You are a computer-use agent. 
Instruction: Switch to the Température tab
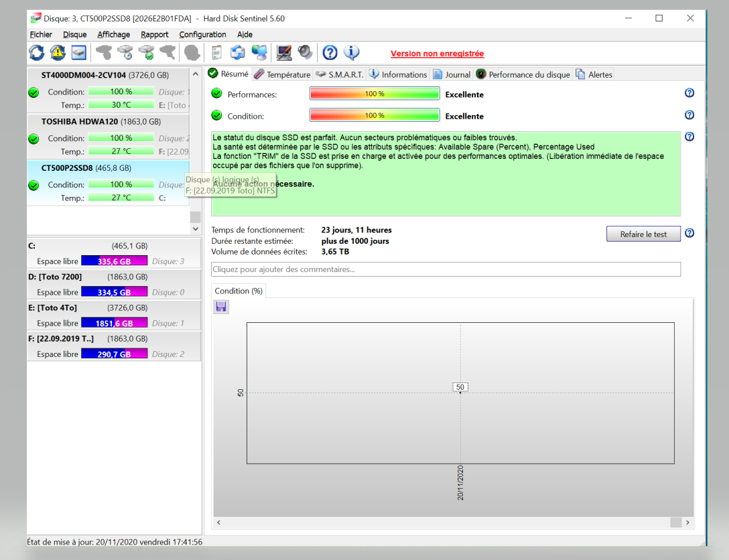click(x=282, y=74)
